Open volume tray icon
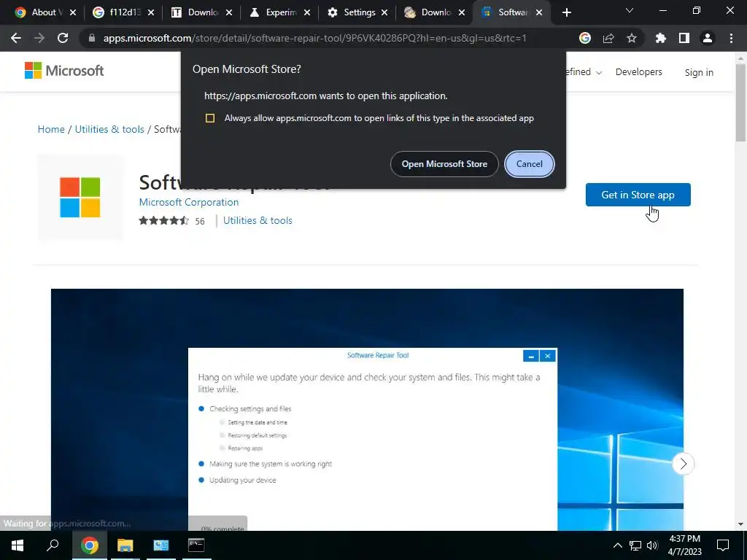Image resolution: width=747 pixels, height=560 pixels. click(x=652, y=545)
